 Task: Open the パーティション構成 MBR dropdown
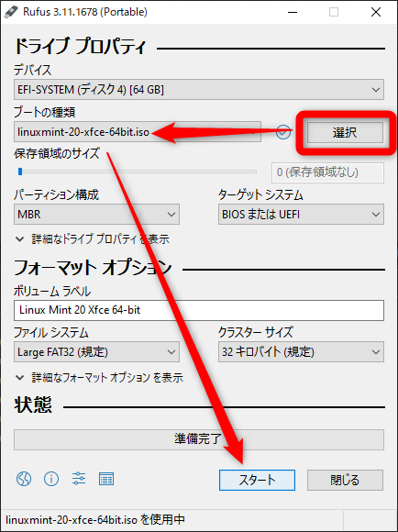[96, 215]
